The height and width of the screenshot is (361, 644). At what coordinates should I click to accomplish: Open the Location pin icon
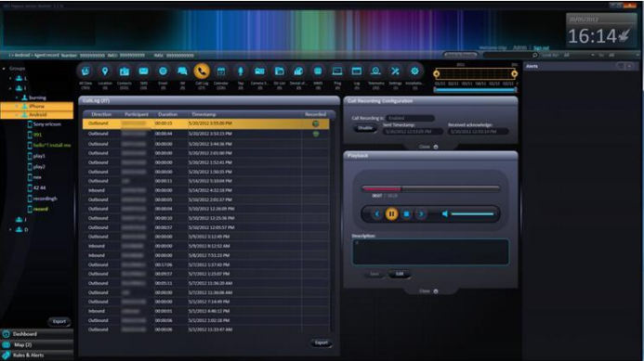[105, 71]
